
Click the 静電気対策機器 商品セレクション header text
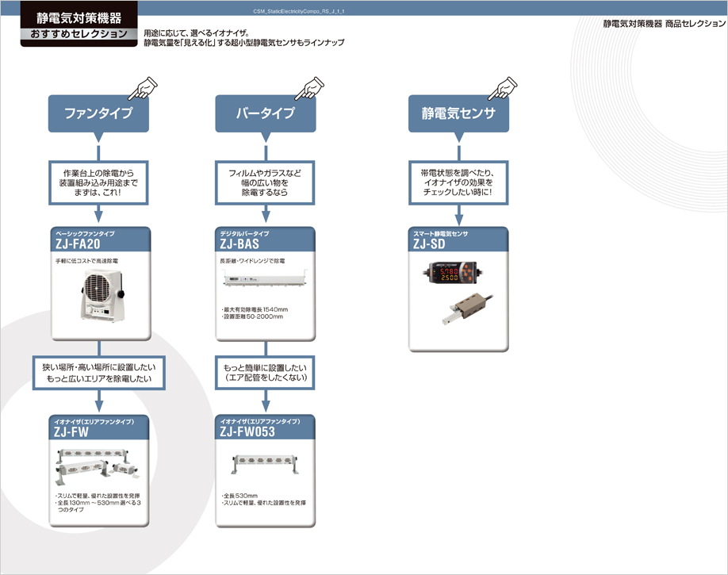(x=665, y=24)
